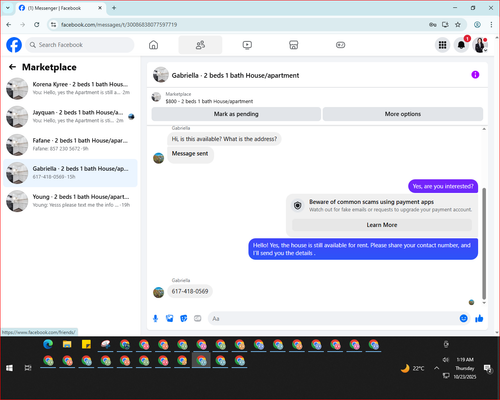Open the grid Menu icon

pos(442,45)
